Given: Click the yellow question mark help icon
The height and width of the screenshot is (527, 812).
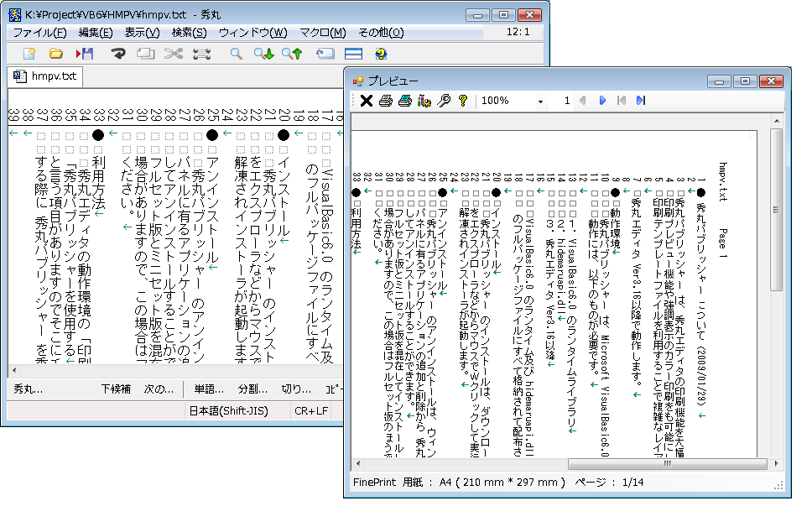Looking at the screenshot, I should point(462,101).
